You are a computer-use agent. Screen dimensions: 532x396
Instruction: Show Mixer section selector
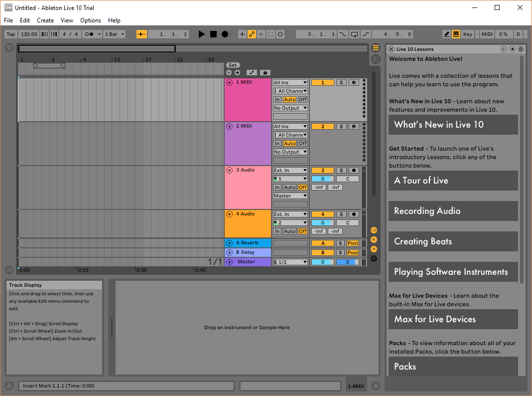coord(374,249)
